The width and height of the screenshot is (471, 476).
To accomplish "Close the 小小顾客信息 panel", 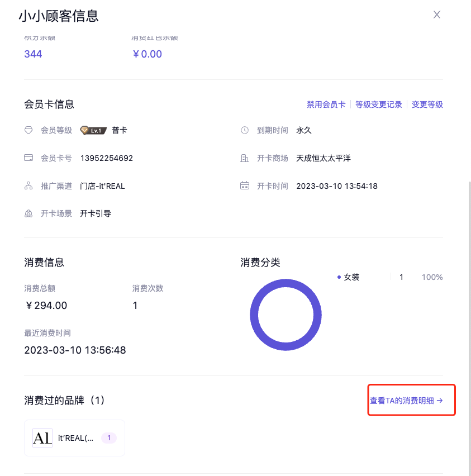I will pos(437,15).
